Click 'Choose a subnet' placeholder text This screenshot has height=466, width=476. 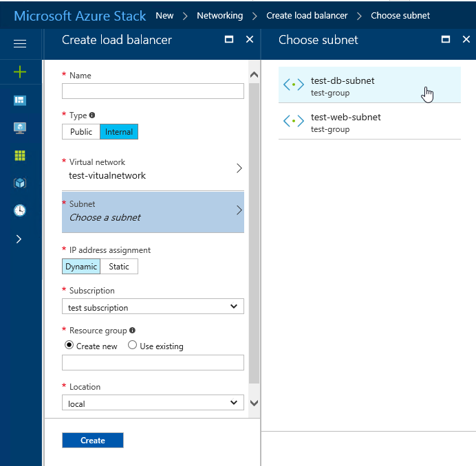[105, 217]
